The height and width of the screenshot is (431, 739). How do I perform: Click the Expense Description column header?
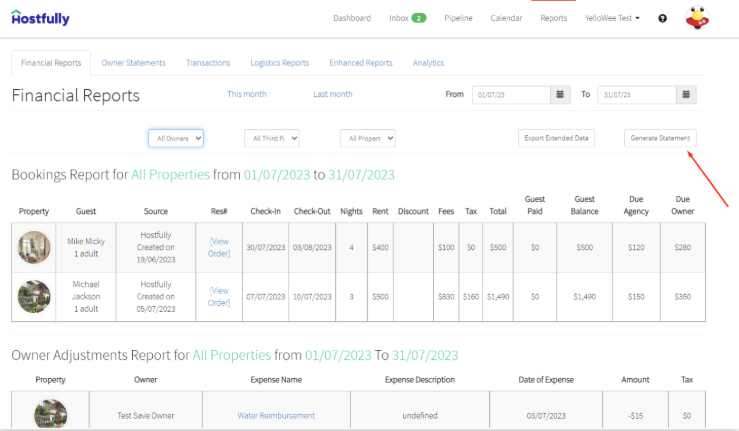click(x=419, y=380)
